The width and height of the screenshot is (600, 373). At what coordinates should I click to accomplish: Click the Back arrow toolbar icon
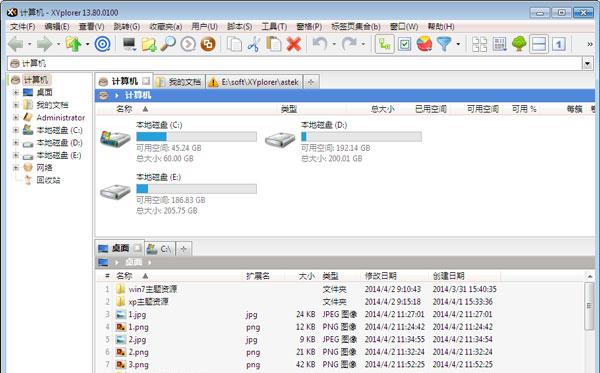pyautogui.click(x=16, y=44)
